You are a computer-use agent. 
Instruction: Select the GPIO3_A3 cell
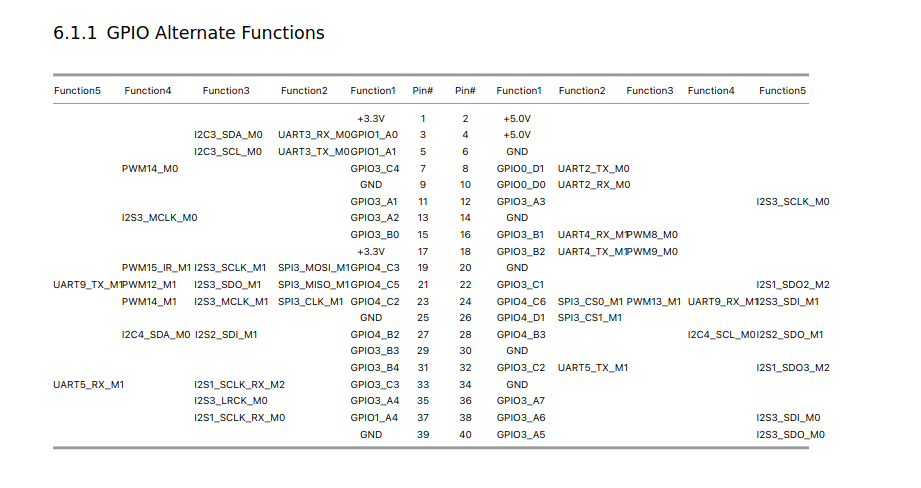tap(521, 201)
